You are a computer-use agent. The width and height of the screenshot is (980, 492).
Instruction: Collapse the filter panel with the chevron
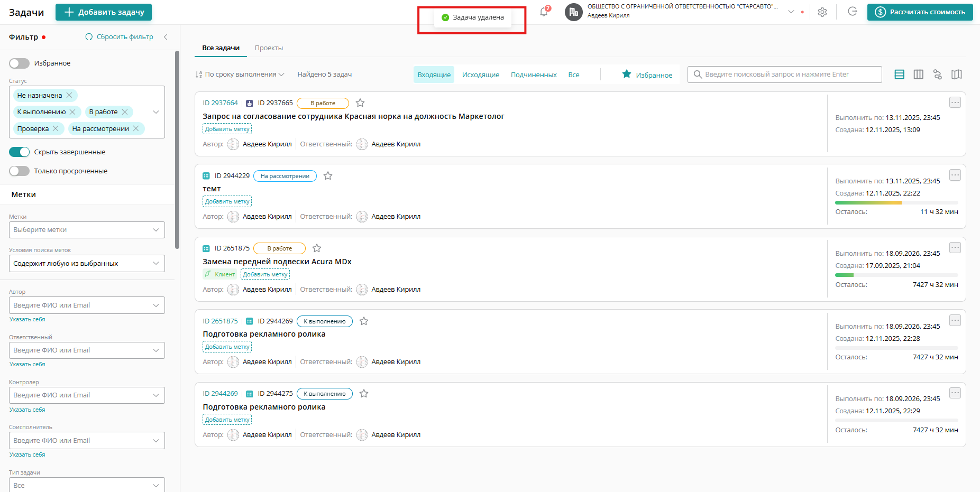166,37
